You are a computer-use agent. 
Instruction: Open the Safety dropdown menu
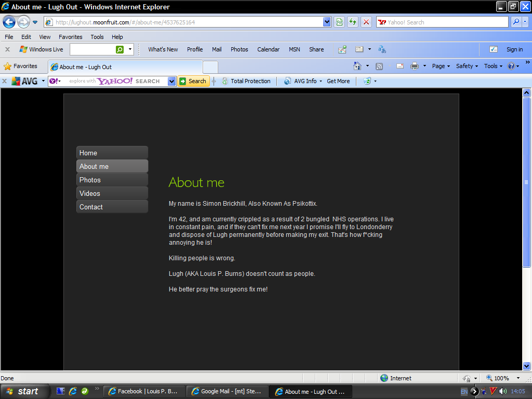click(x=467, y=66)
